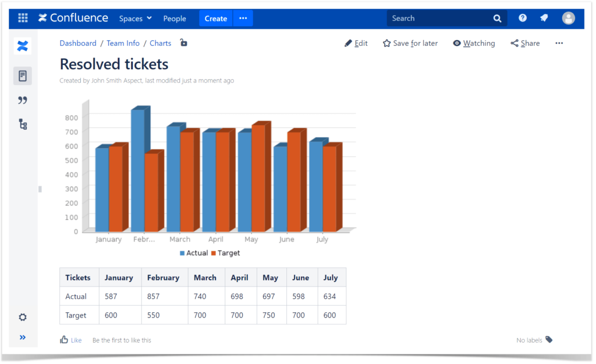The height and width of the screenshot is (364, 596).
Task: Open the quotes panel in the sidebar
Action: (x=22, y=100)
